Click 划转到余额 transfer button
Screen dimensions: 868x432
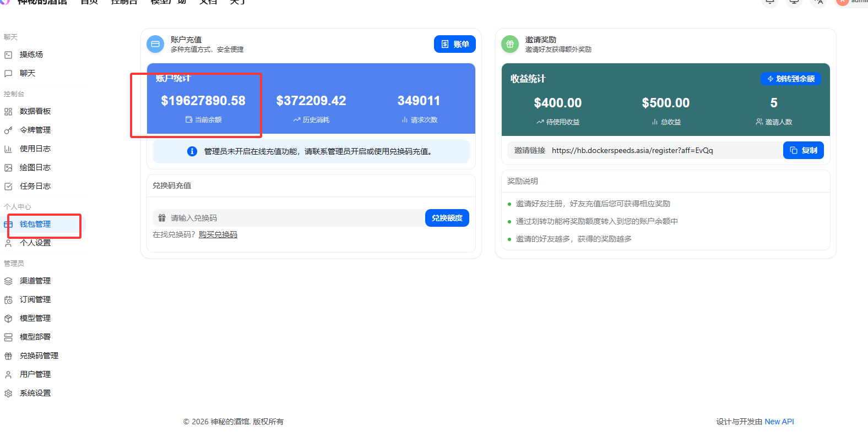790,79
